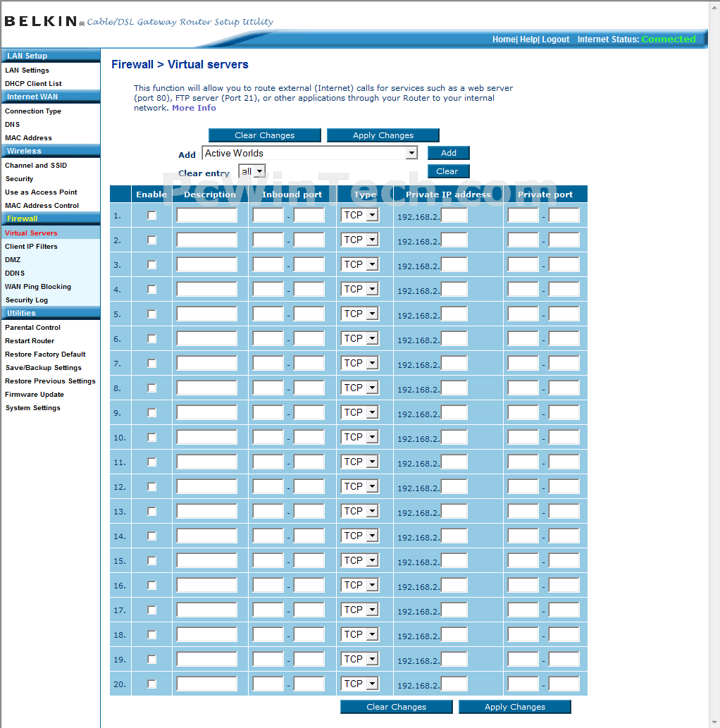Click the first Inbound port field in row 2
Viewport: 720px width, 728px height.
click(x=268, y=240)
